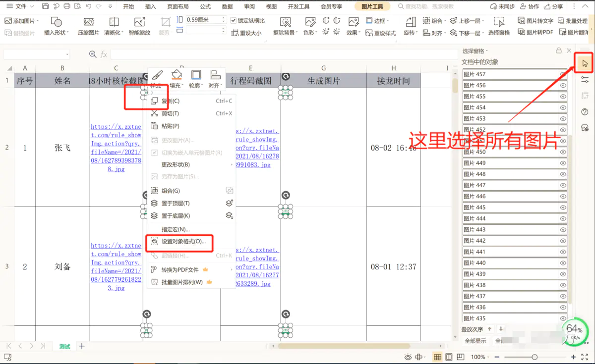The image size is (595, 364).
Task: Hide 图片 457 using its eye icon
Action: [x=563, y=74]
